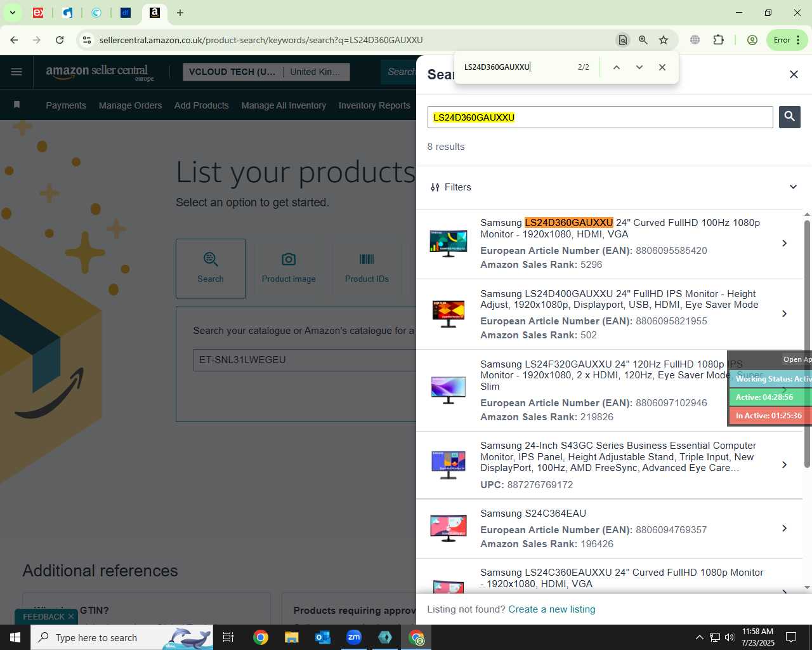Open the S43GC Series monitor thumbnail
The height and width of the screenshot is (650, 812).
tap(448, 465)
